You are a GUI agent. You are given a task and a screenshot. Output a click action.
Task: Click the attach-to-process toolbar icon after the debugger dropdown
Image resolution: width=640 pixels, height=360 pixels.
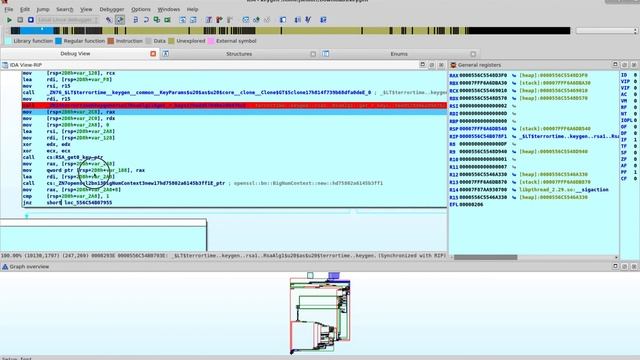[109, 20]
